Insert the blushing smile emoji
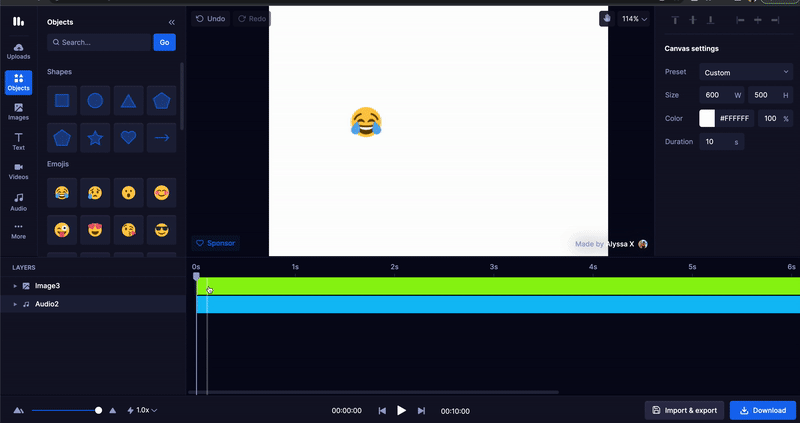The width and height of the screenshot is (800, 423). (162, 192)
